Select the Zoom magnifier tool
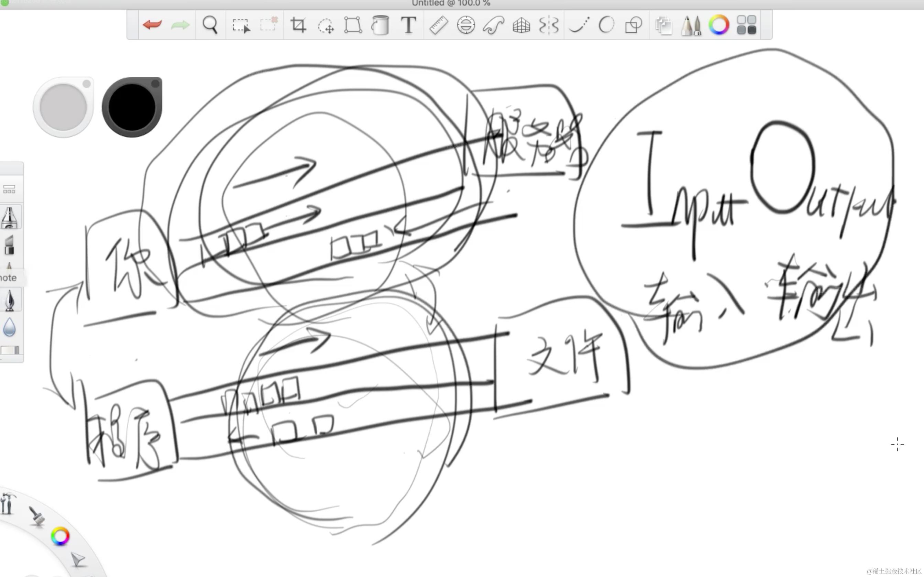This screenshot has width=924, height=577. click(x=210, y=25)
